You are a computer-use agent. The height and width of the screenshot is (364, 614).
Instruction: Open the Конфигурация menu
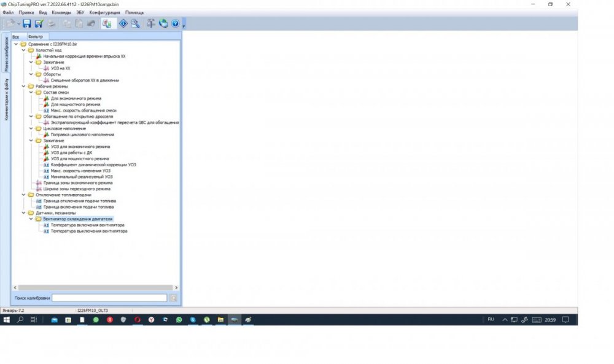tap(104, 12)
